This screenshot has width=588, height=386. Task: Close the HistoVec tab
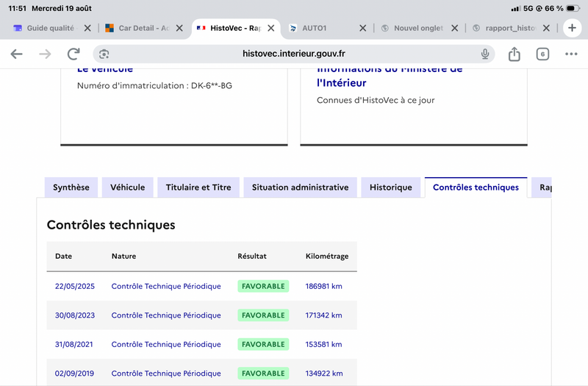[x=271, y=28]
